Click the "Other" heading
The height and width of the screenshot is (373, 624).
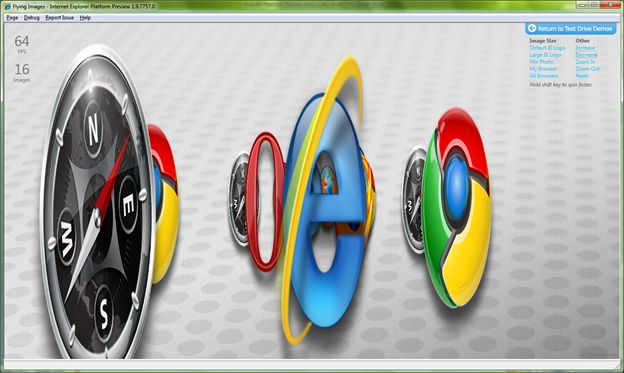(x=583, y=41)
